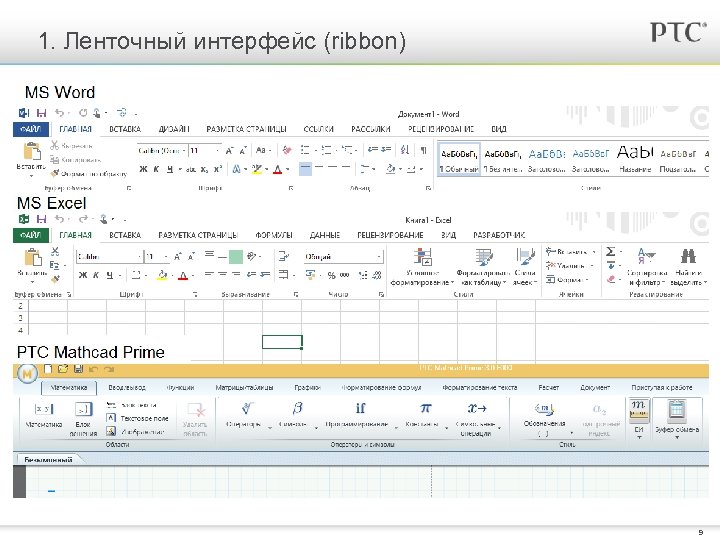Open the Функции tab in Mathcad

180,388
